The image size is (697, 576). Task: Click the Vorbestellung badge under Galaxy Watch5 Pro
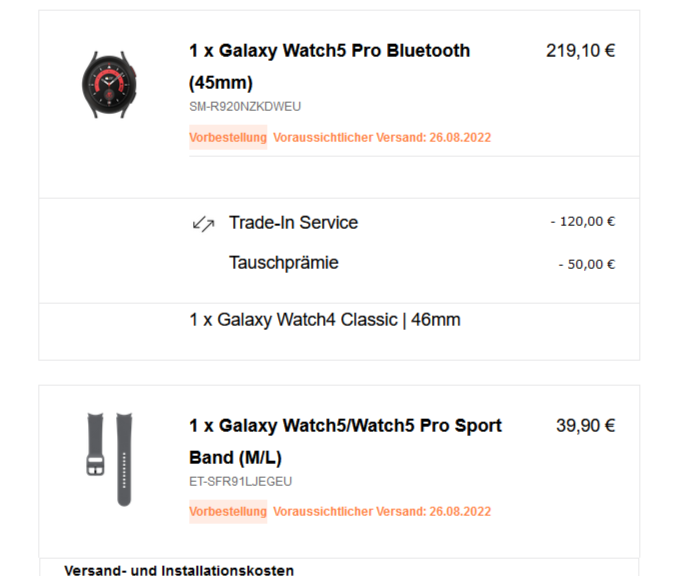[228, 137]
